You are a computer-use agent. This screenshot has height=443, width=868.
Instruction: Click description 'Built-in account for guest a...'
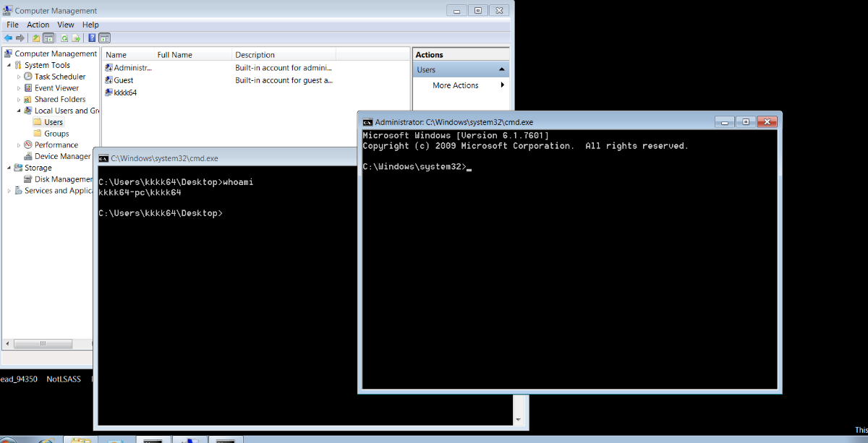(284, 80)
